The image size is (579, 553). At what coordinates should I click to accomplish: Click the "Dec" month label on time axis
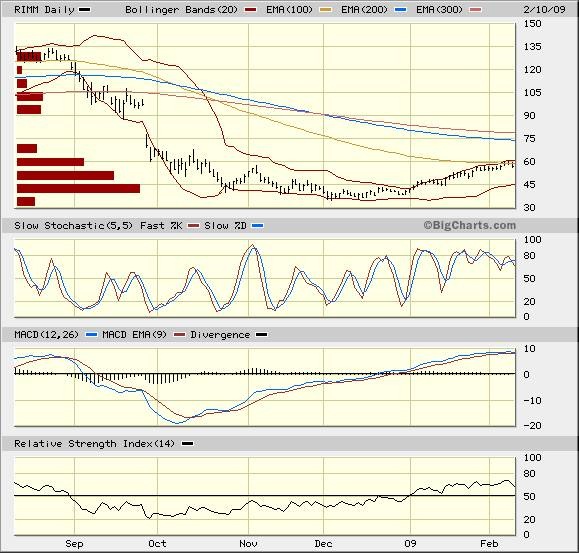tap(323, 544)
